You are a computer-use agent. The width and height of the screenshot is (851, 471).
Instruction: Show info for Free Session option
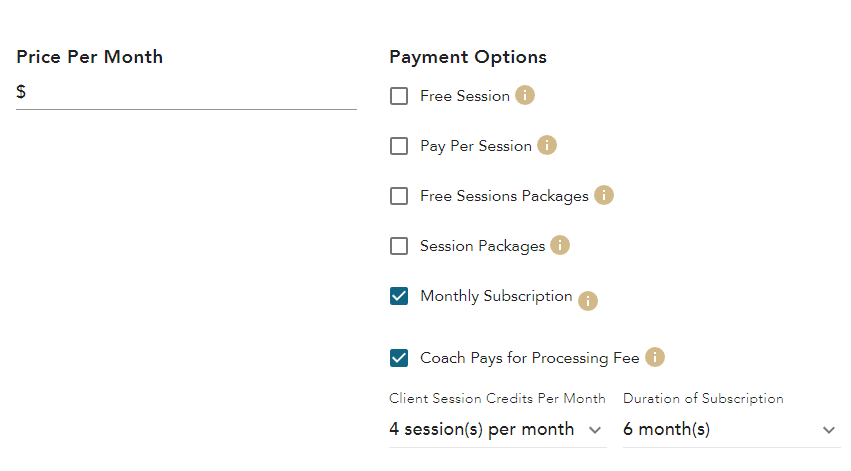click(525, 96)
